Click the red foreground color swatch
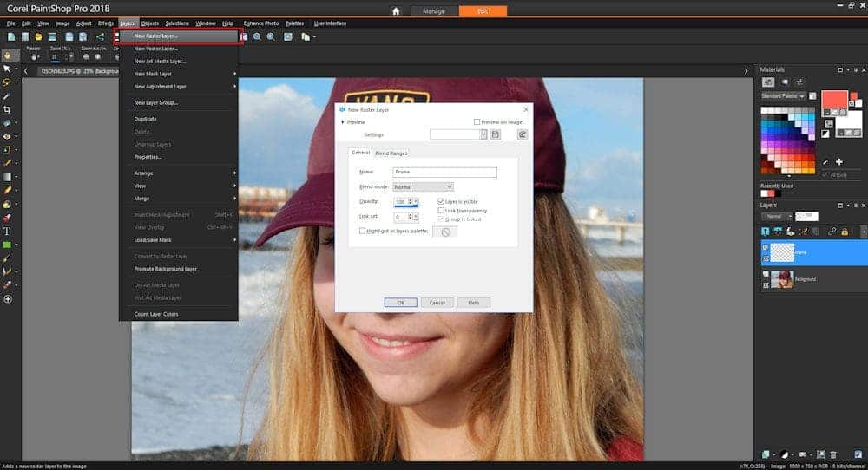The image size is (868, 470). (833, 98)
